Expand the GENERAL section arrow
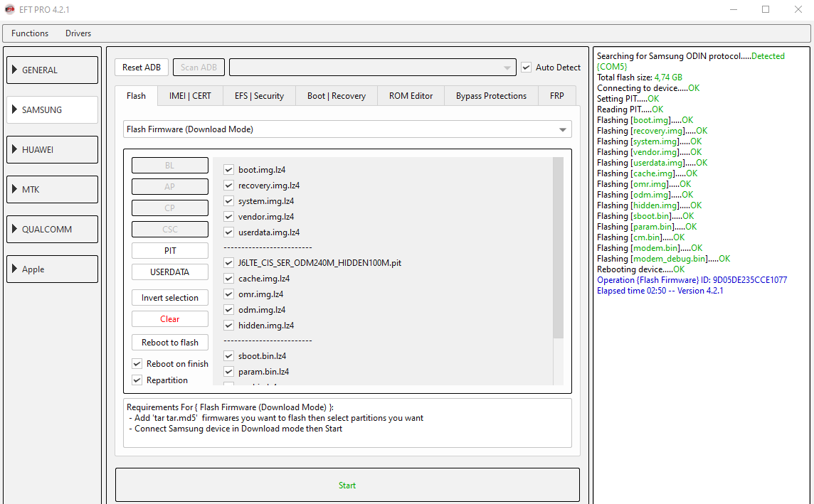Screen dimensions: 814x504 (x=14, y=70)
